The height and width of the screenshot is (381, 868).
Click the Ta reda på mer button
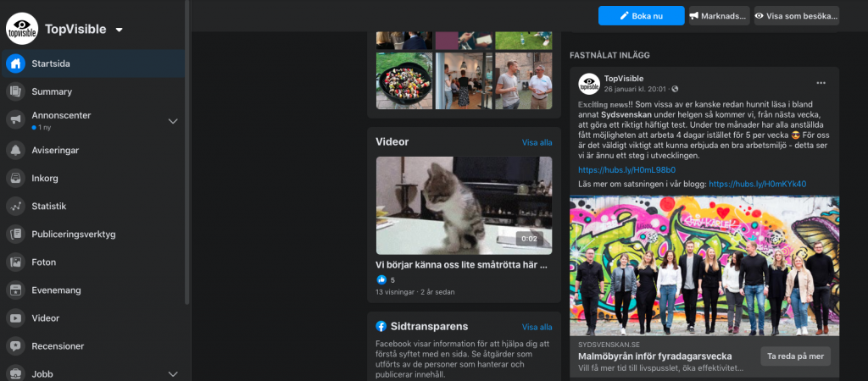pyautogui.click(x=795, y=356)
